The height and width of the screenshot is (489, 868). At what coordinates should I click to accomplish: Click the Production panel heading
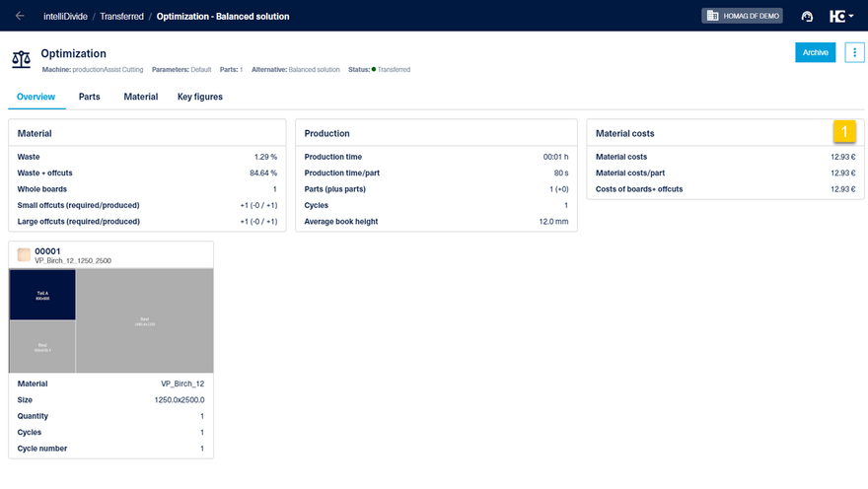[326, 133]
